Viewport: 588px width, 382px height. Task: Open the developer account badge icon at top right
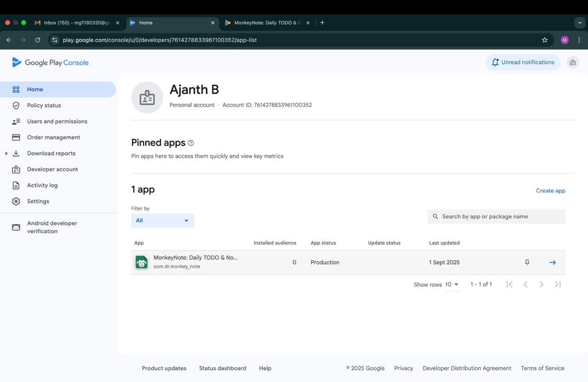572,62
